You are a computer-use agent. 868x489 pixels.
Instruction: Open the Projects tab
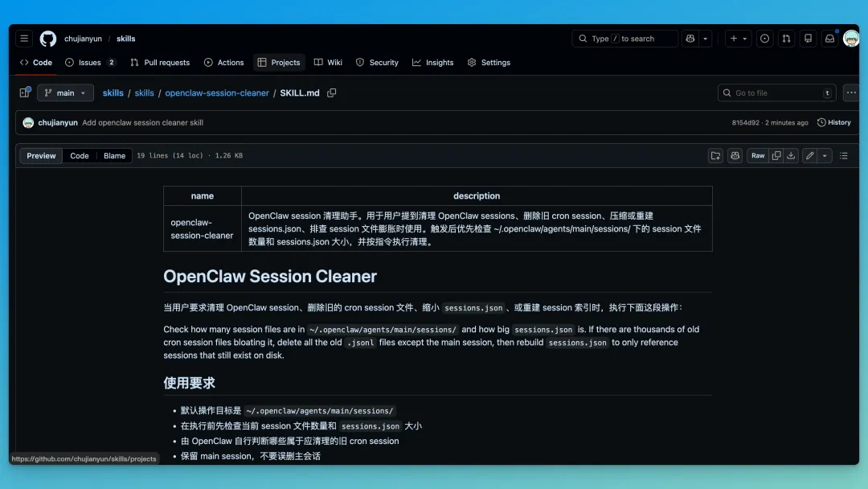coord(279,63)
